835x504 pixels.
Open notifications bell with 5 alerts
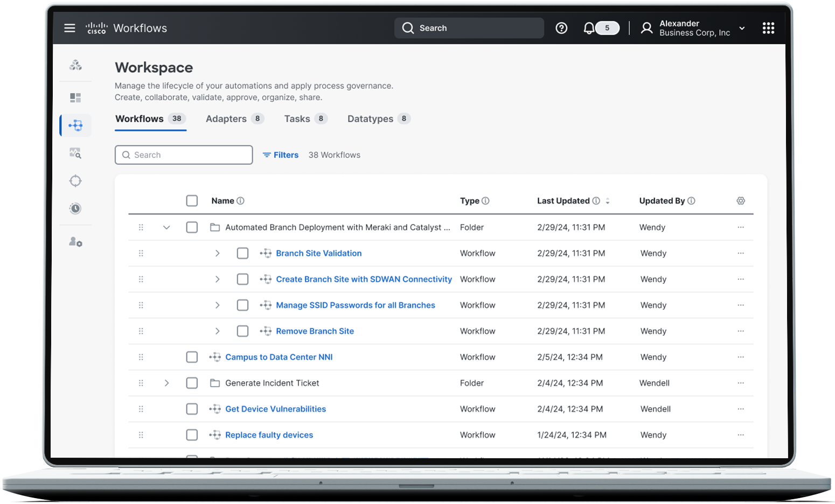pos(589,28)
